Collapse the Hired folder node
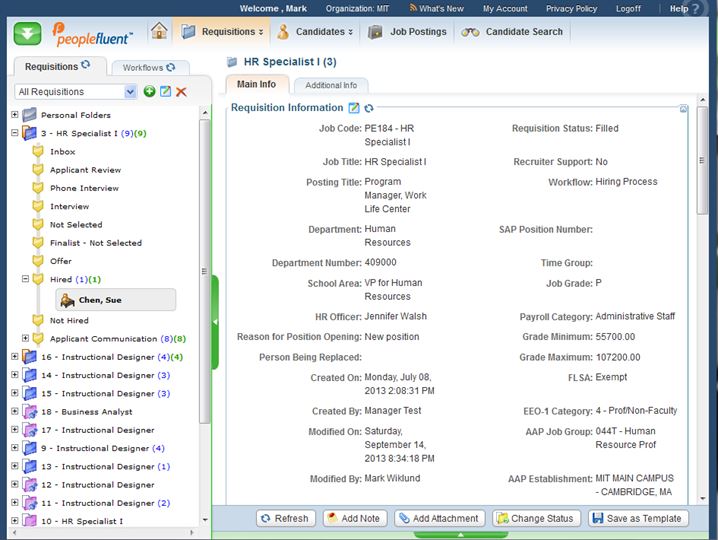The width and height of the screenshot is (718, 540). coord(26,279)
